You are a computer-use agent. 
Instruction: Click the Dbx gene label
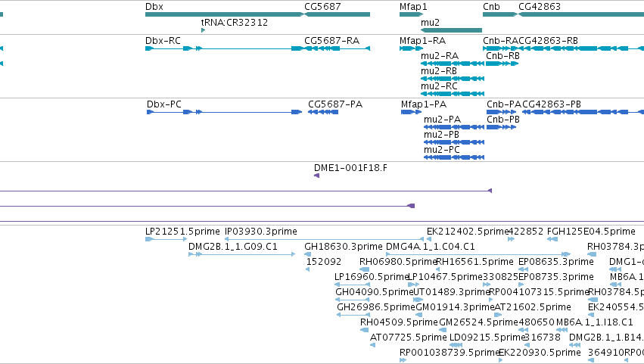coord(154,7)
